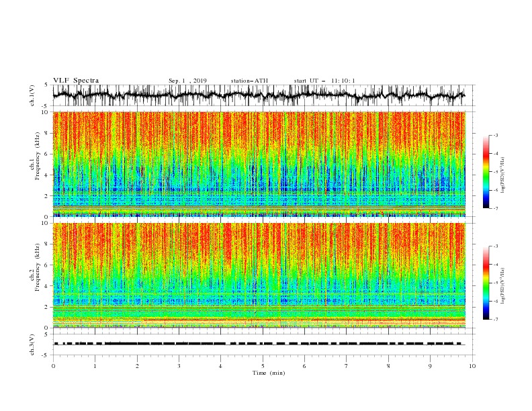The image size is (532, 411).
Task: Click the lower colorbar '-7' label
Action: [495, 320]
